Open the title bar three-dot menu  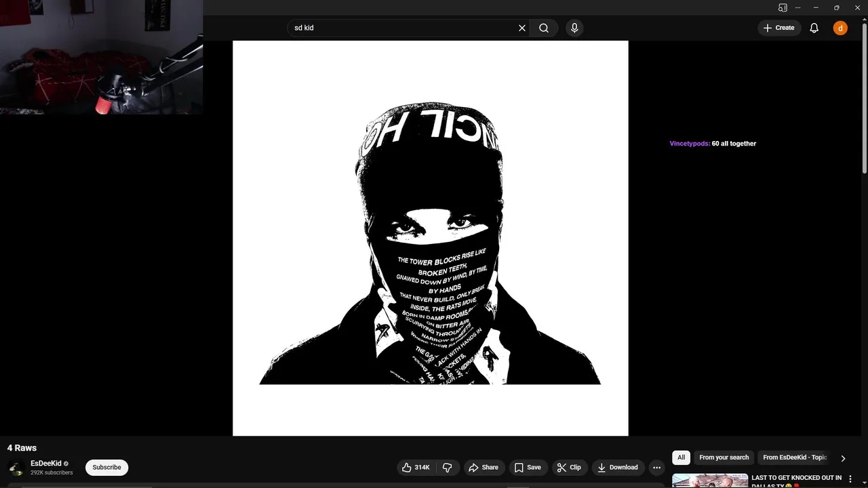click(797, 7)
